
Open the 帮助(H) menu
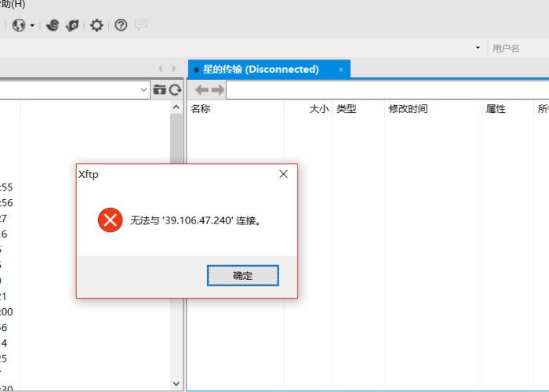click(13, 4)
